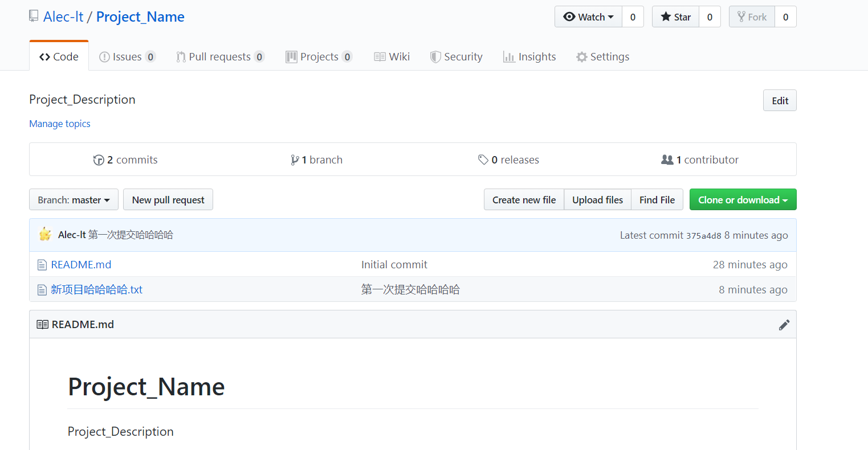Select the Projects tab
868x450 pixels.
(319, 56)
